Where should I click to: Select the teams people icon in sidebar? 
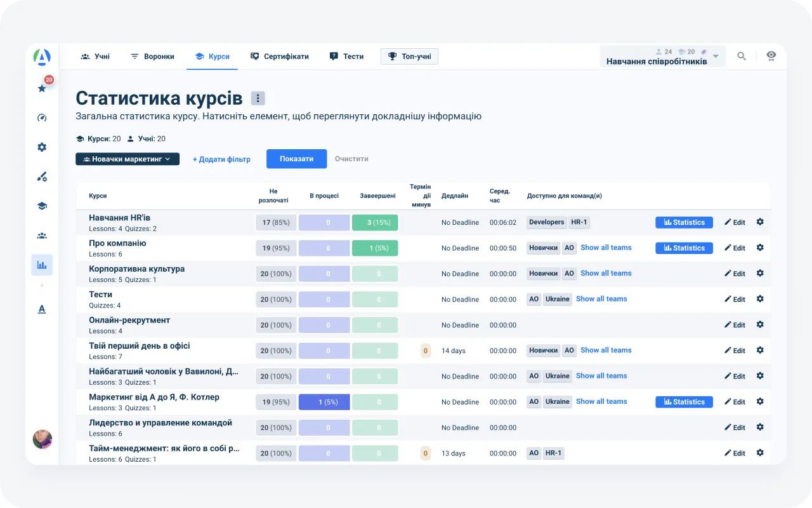click(41, 235)
